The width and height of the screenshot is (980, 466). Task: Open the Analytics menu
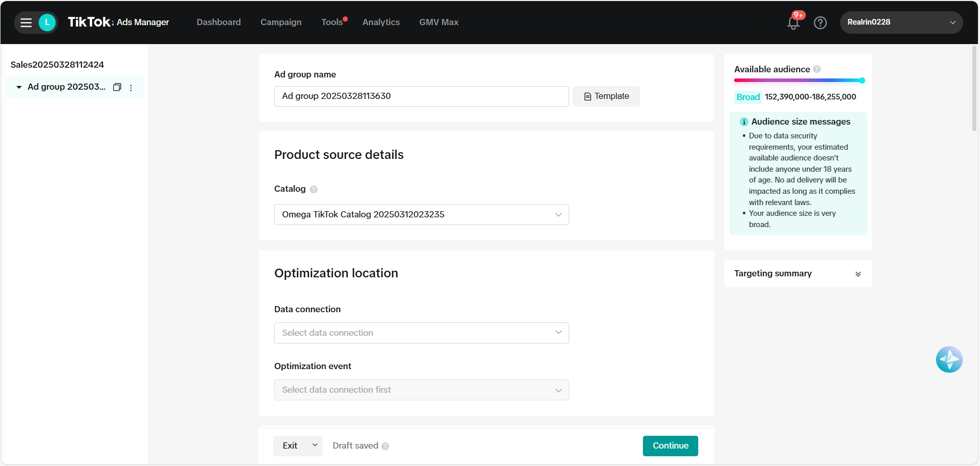coord(381,23)
